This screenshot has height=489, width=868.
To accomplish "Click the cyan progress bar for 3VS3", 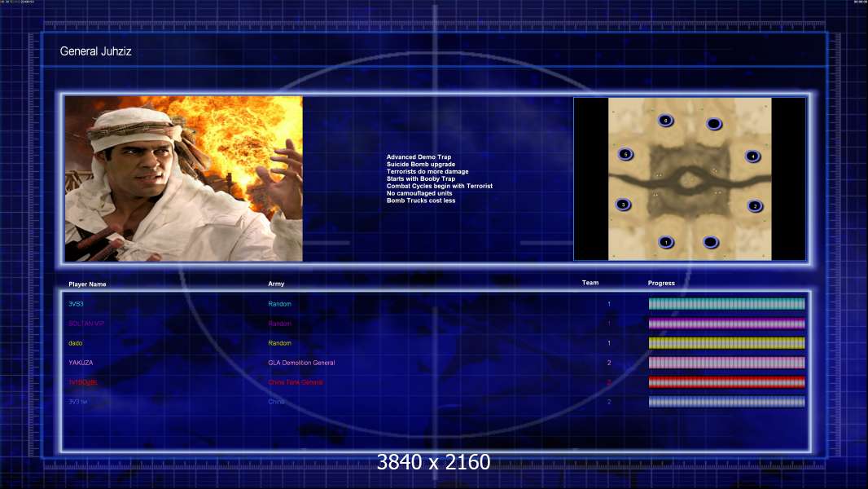I will pos(726,303).
